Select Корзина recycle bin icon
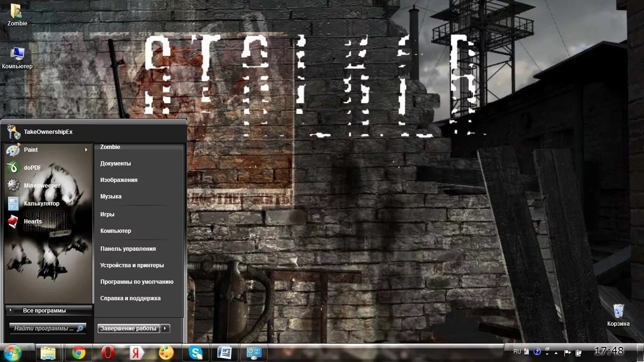This screenshot has height=362, width=644. pyautogui.click(x=619, y=315)
